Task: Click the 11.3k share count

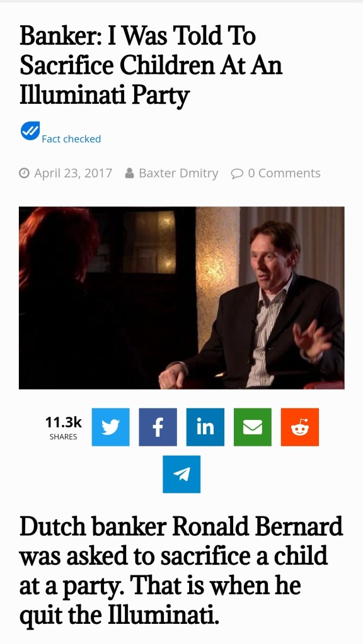Action: pyautogui.click(x=63, y=422)
